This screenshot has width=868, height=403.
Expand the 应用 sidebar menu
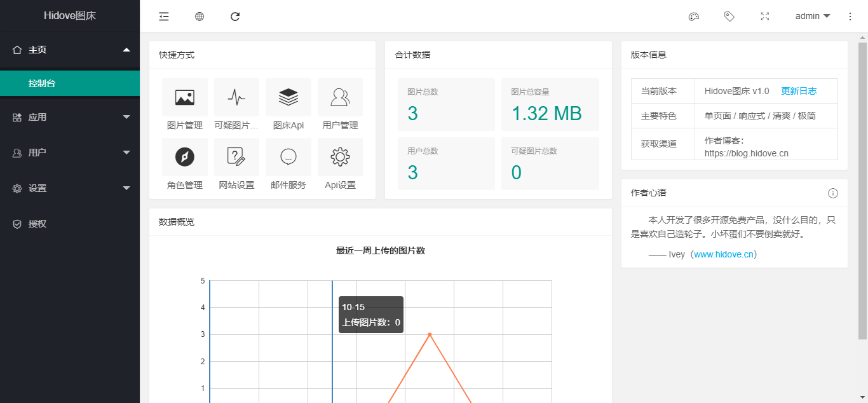coord(70,117)
